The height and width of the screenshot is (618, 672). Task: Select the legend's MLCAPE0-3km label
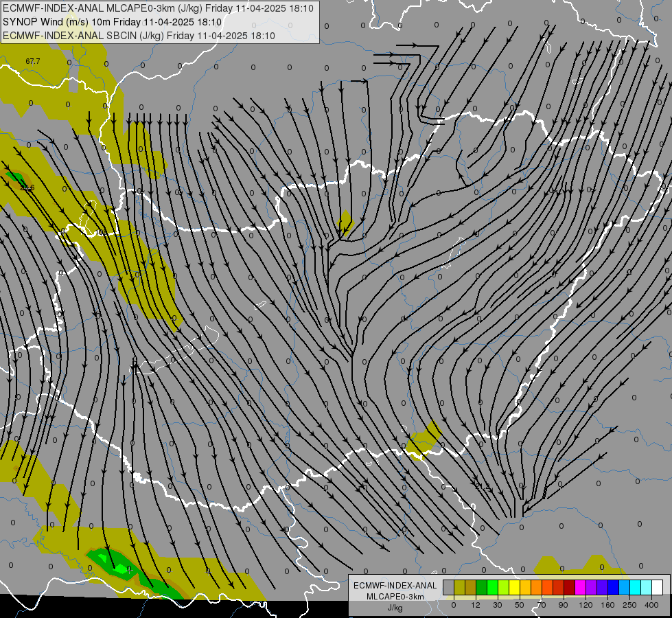point(395,597)
